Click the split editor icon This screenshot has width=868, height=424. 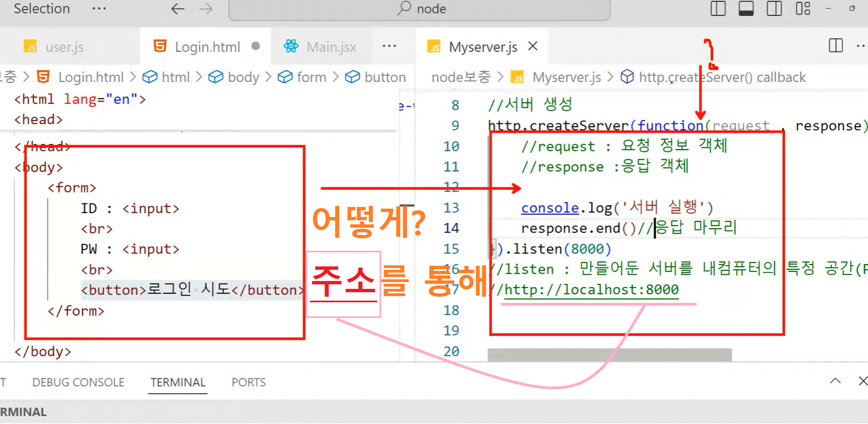(836, 45)
